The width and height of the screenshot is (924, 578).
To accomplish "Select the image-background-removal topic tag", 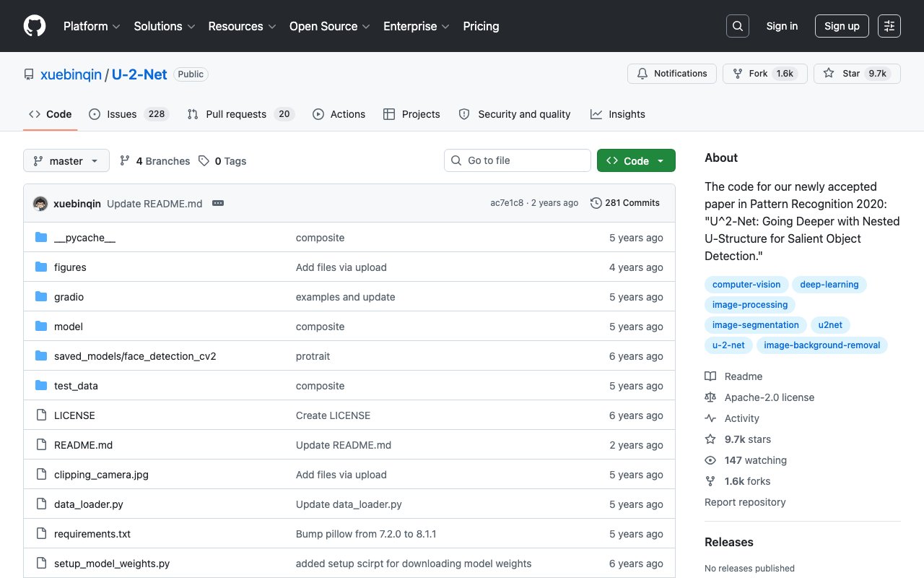I will (822, 345).
